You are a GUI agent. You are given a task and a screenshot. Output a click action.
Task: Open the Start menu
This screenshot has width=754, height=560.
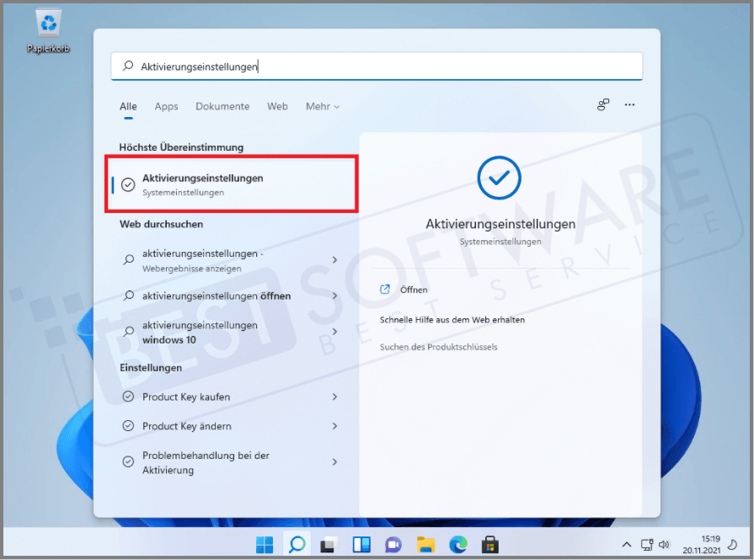264,545
